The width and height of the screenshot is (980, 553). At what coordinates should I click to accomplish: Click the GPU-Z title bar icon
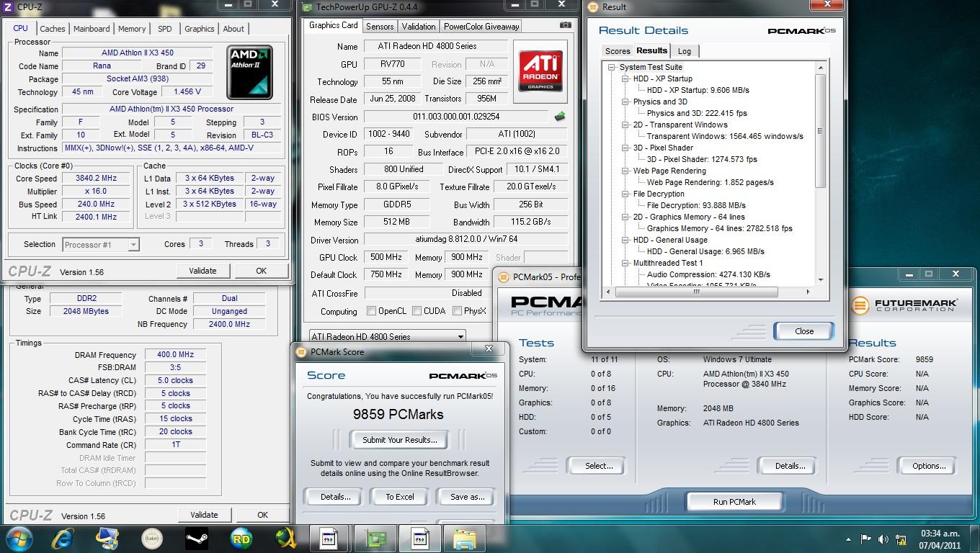[307, 7]
